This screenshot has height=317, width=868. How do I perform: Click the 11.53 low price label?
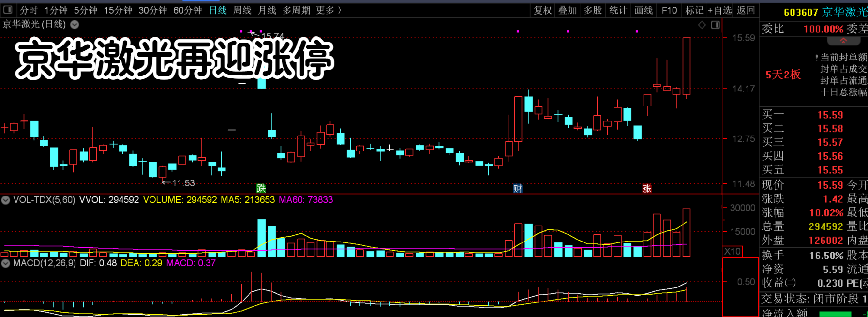[183, 183]
